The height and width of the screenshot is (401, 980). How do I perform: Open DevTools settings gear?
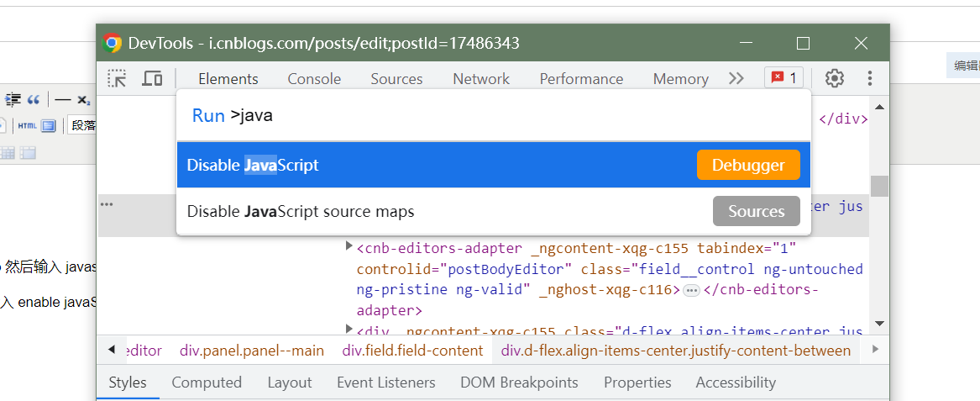point(834,78)
